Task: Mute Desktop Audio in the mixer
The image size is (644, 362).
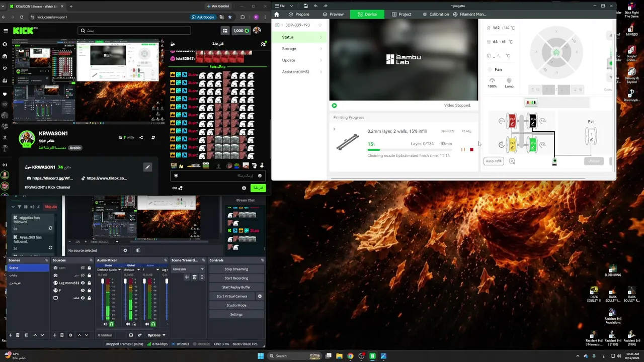Action: point(106,324)
